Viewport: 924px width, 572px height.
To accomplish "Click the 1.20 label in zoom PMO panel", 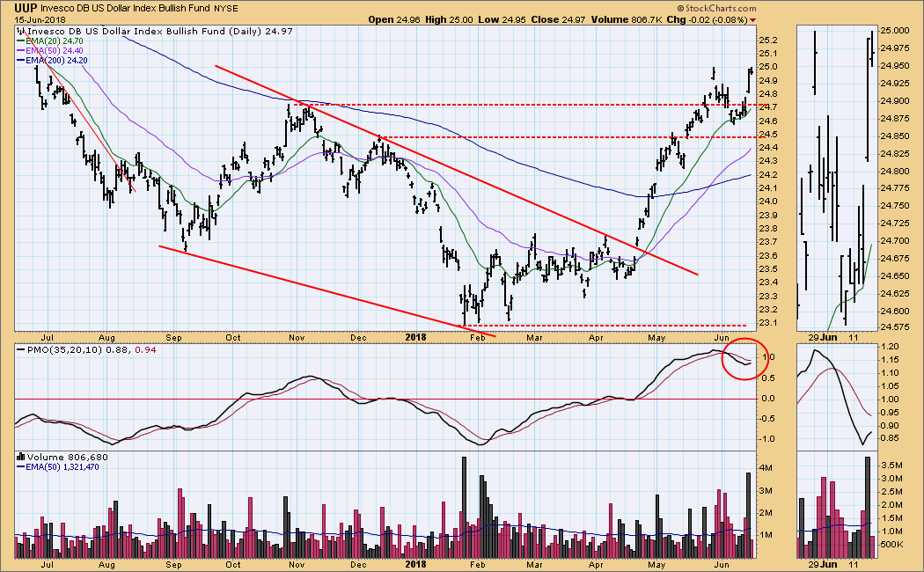I will 891,347.
